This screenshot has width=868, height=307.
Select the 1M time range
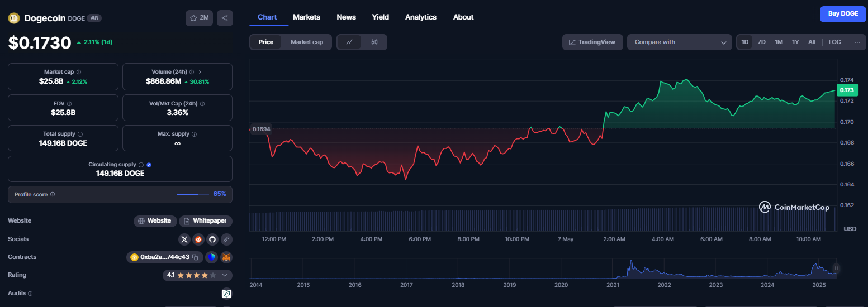[x=779, y=42]
